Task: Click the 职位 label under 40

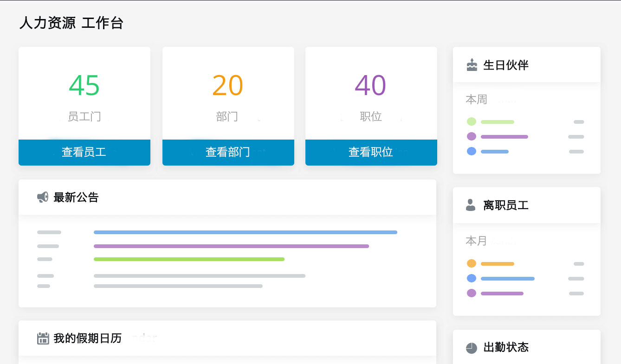Action: click(x=371, y=116)
